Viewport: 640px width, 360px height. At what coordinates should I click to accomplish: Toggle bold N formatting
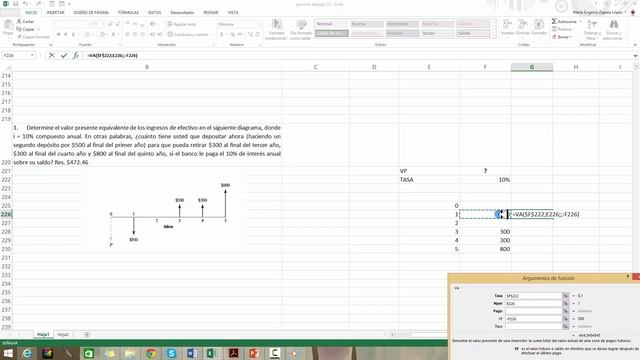pos(59,34)
